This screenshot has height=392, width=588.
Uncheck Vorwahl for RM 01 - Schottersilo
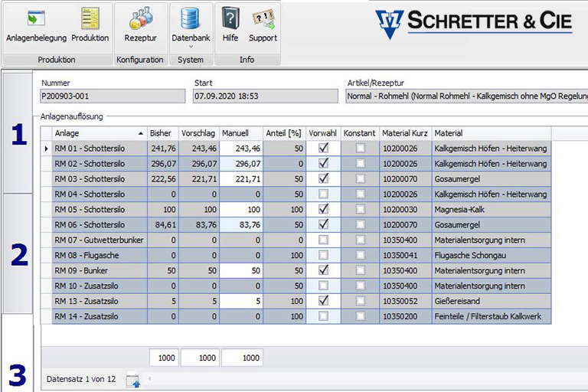click(323, 148)
